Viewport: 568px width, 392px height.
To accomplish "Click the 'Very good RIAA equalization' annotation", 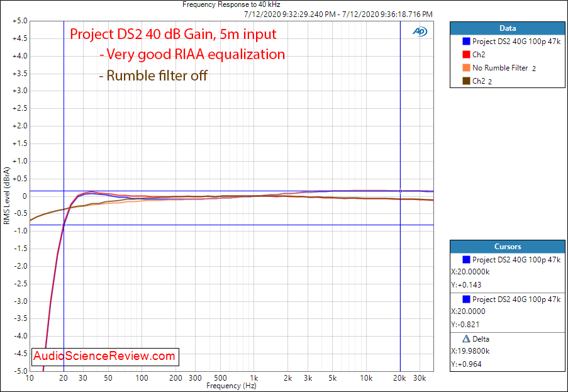I will coord(192,54).
